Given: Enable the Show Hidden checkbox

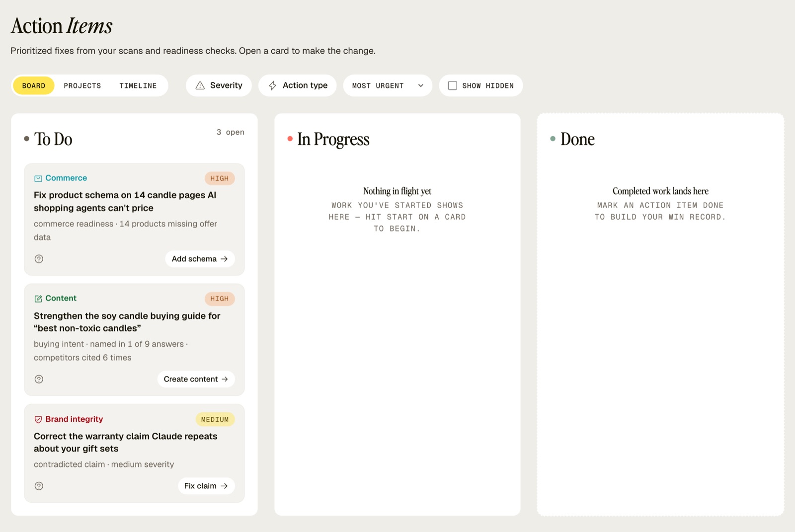Looking at the screenshot, I should (453, 85).
